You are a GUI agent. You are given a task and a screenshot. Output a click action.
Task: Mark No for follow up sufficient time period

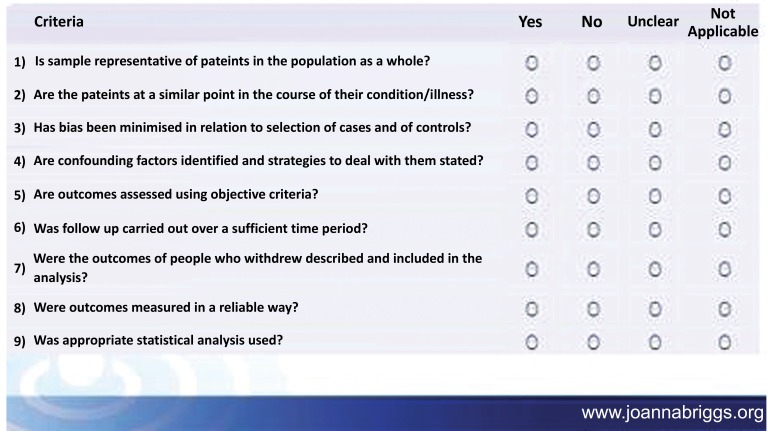pyautogui.click(x=593, y=229)
